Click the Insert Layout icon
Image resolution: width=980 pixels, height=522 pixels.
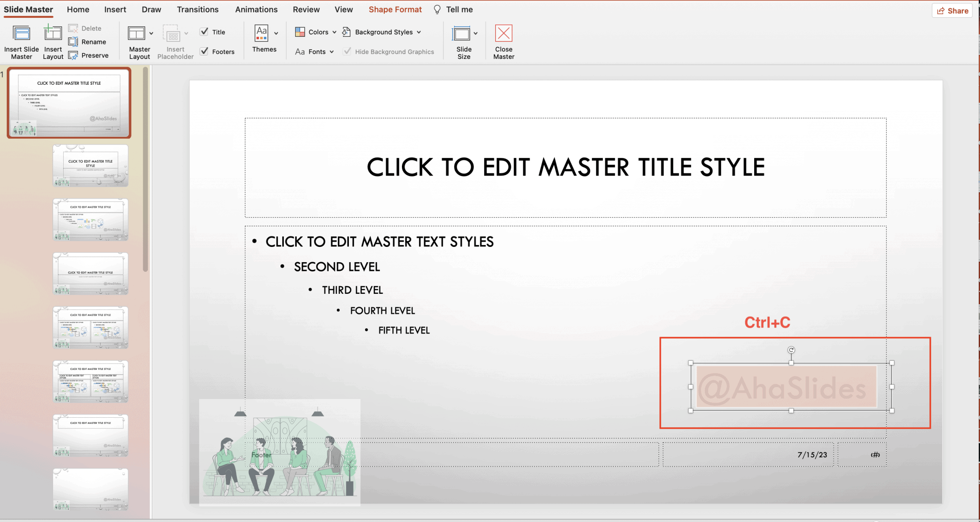click(53, 33)
